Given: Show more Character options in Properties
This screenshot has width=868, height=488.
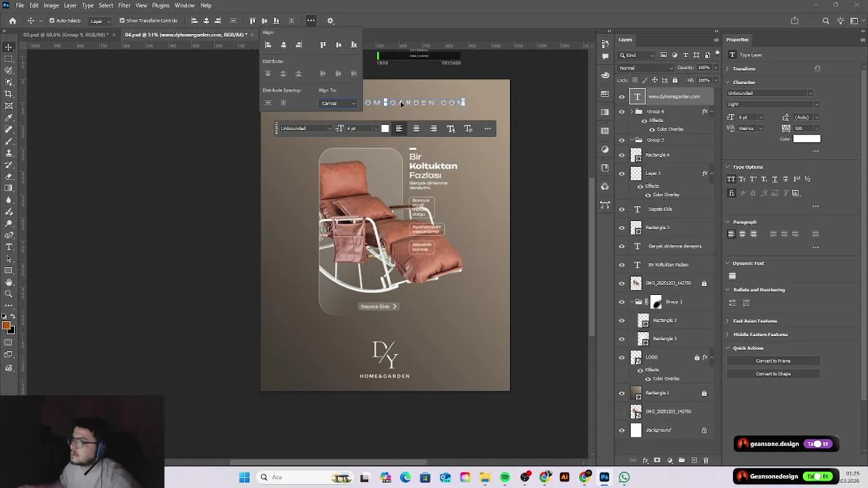Looking at the screenshot, I should point(816,150).
